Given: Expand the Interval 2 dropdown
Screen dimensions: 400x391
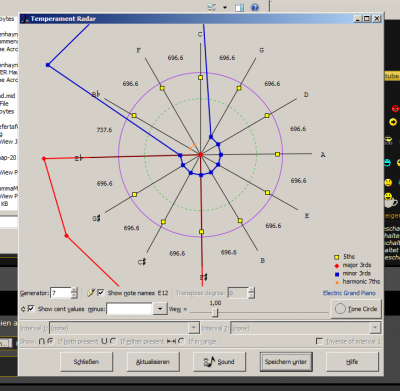Looking at the screenshot, I should [375, 328].
